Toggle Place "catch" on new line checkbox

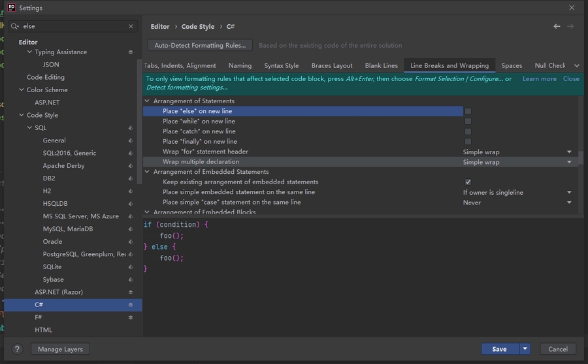tap(468, 131)
